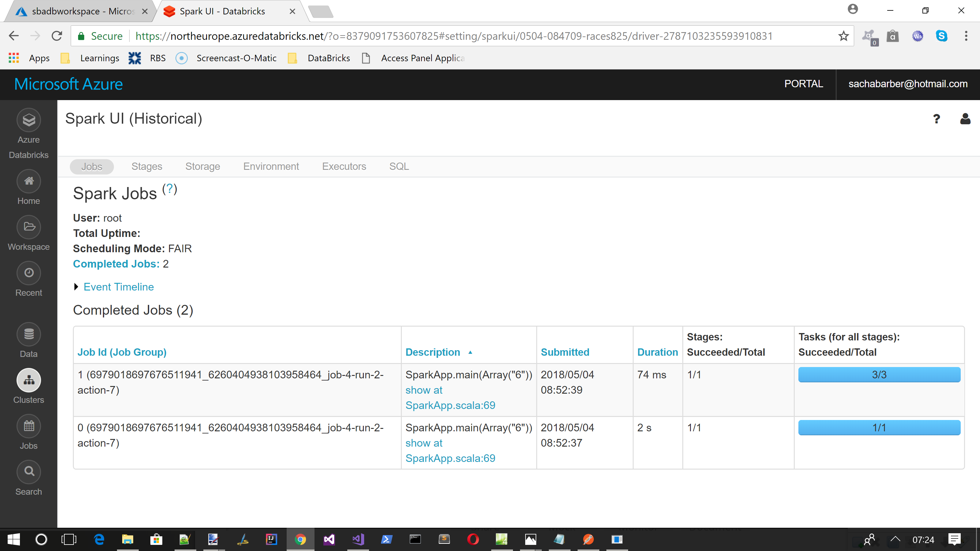Viewport: 980px width, 551px height.
Task: Sort by Job Id (Job Group) column
Action: click(122, 352)
